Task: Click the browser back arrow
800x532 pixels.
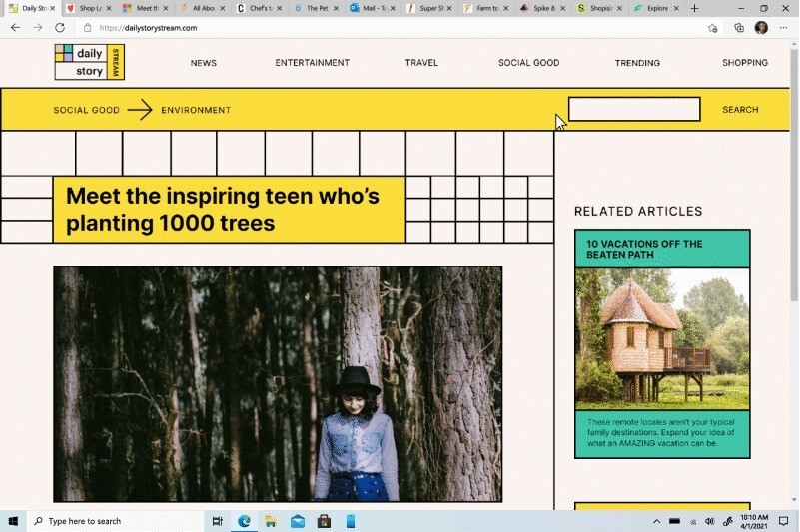Action: (x=15, y=28)
